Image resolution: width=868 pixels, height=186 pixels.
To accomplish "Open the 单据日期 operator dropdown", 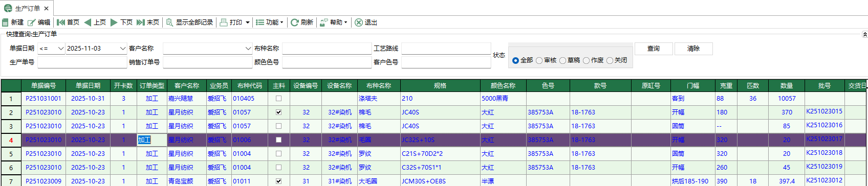I will tap(61, 49).
